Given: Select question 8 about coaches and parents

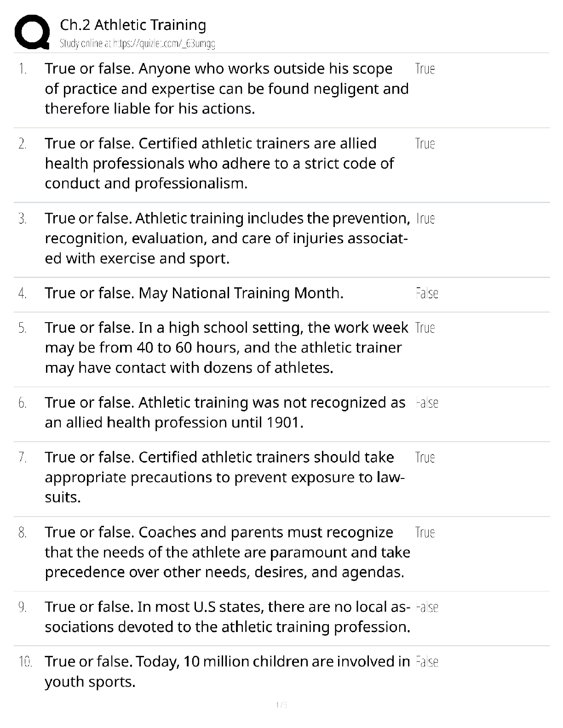Looking at the screenshot, I should (227, 552).
